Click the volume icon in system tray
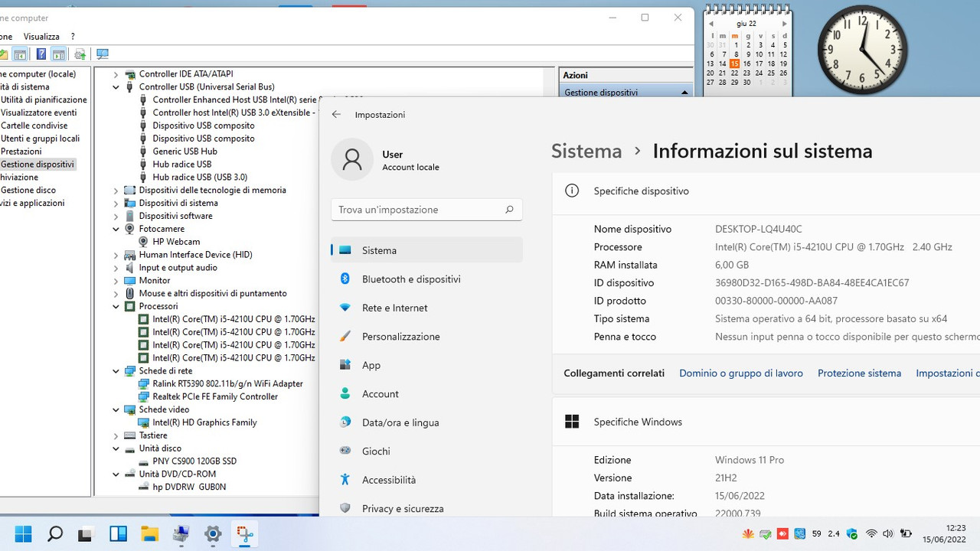Image resolution: width=980 pixels, height=551 pixels. coord(888,533)
